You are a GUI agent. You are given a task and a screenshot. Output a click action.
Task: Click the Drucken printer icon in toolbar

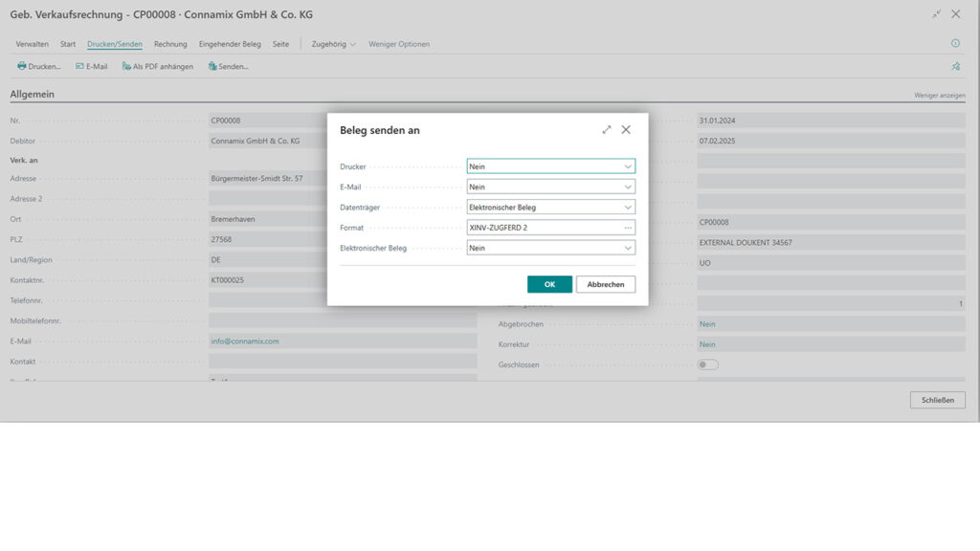coord(22,67)
